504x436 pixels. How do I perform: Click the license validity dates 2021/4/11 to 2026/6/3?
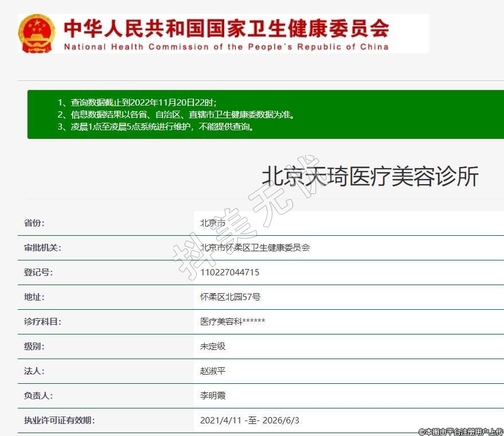click(249, 421)
